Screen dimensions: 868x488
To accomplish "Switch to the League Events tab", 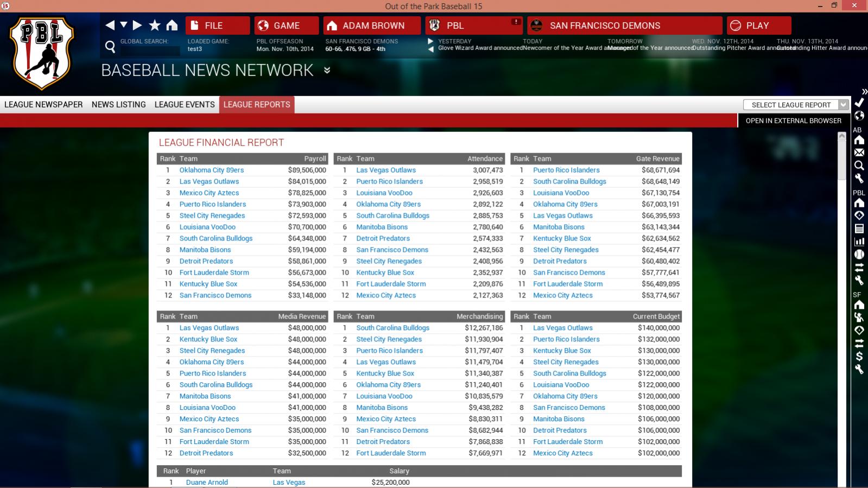I will tap(185, 105).
